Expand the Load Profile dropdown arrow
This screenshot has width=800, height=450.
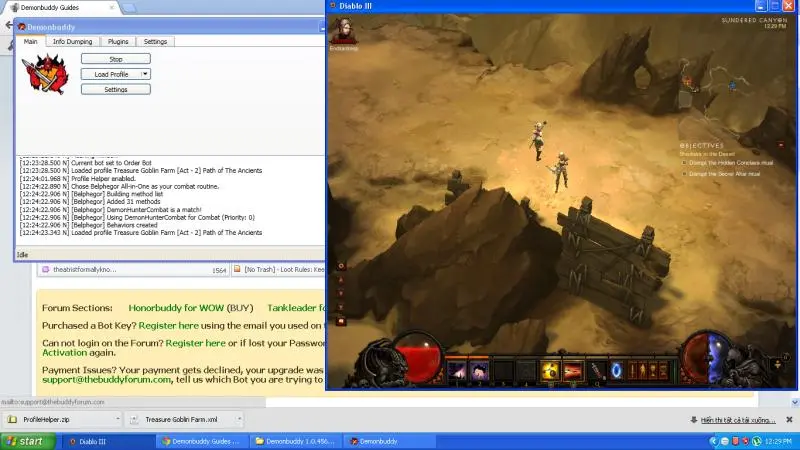point(146,74)
